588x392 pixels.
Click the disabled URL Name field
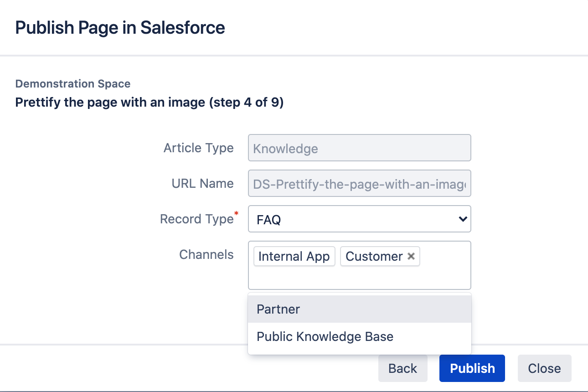click(x=359, y=184)
